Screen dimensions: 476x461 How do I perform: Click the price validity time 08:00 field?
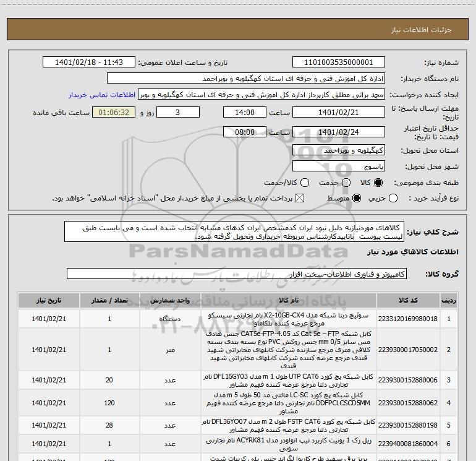pyautogui.click(x=245, y=132)
